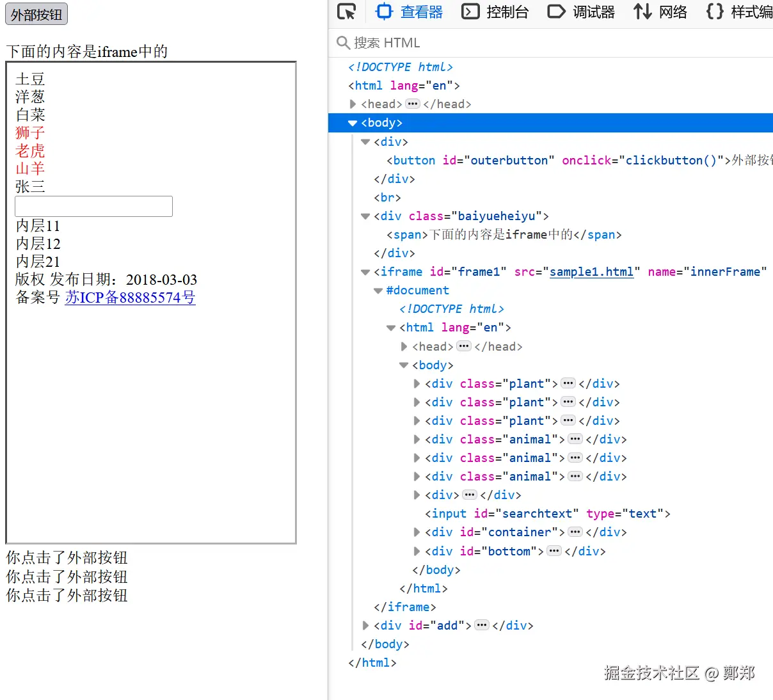Select the inner DOCTYPE html line in iframe
773x700 pixels.
coord(452,309)
